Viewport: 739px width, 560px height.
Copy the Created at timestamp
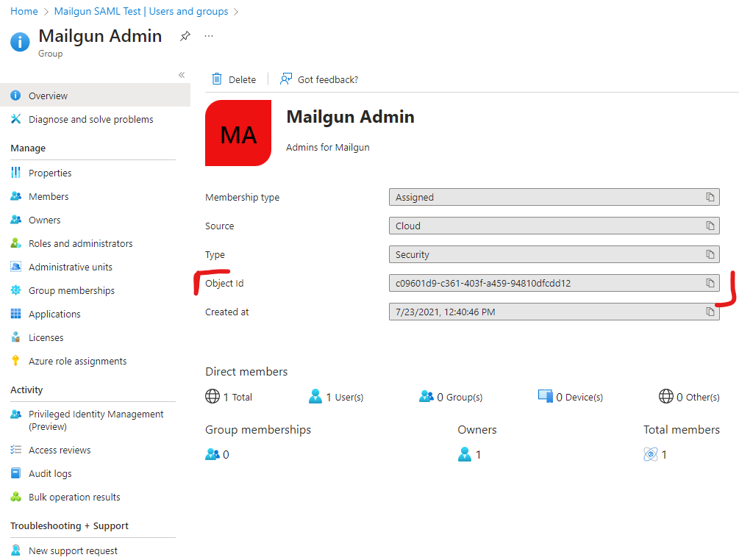point(710,312)
